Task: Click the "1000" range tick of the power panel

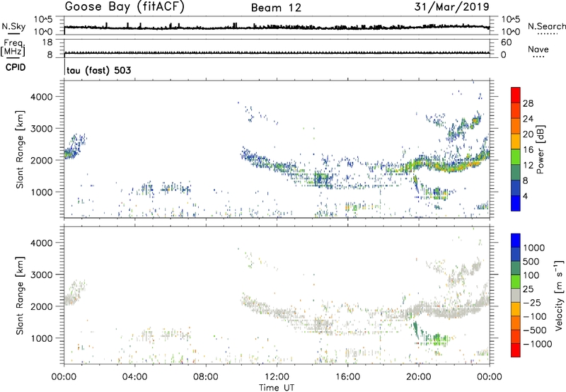Action: [x=41, y=192]
